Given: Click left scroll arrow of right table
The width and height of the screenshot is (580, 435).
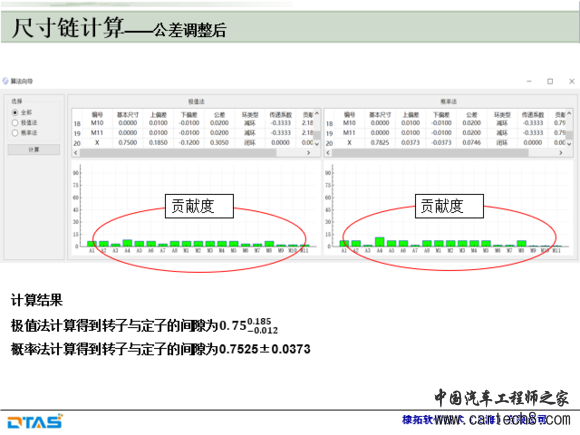Looking at the screenshot, I should tap(328, 153).
